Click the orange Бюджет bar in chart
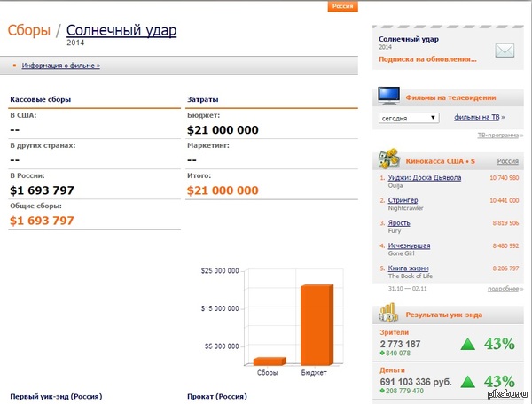The height and width of the screenshot is (404, 532). [x=317, y=324]
